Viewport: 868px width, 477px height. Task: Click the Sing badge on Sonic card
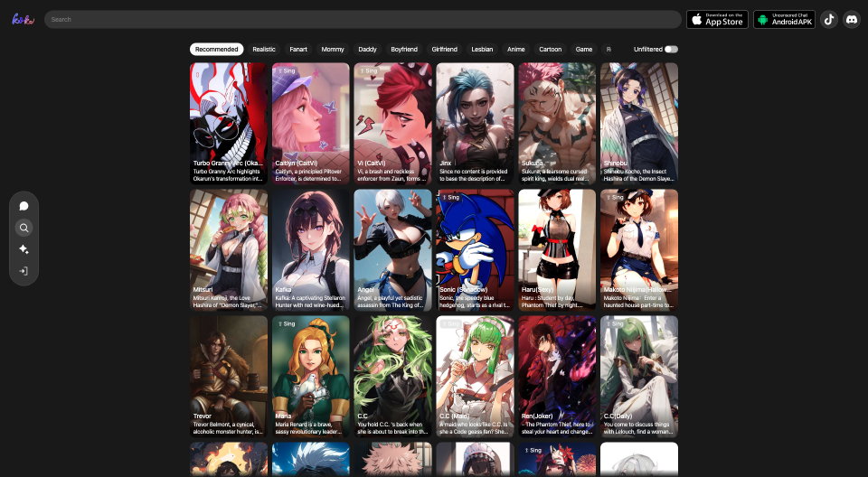click(x=450, y=198)
